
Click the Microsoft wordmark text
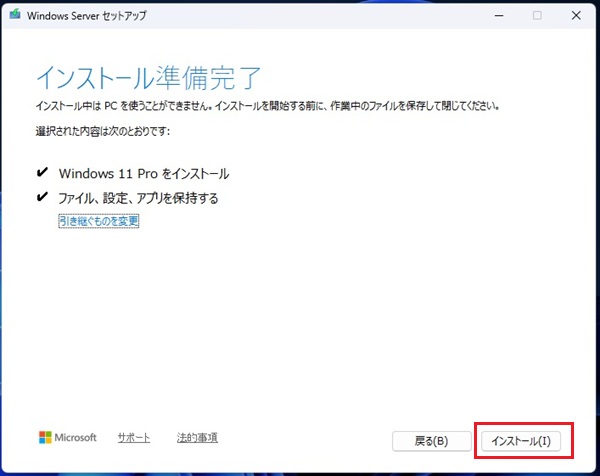(x=77, y=438)
